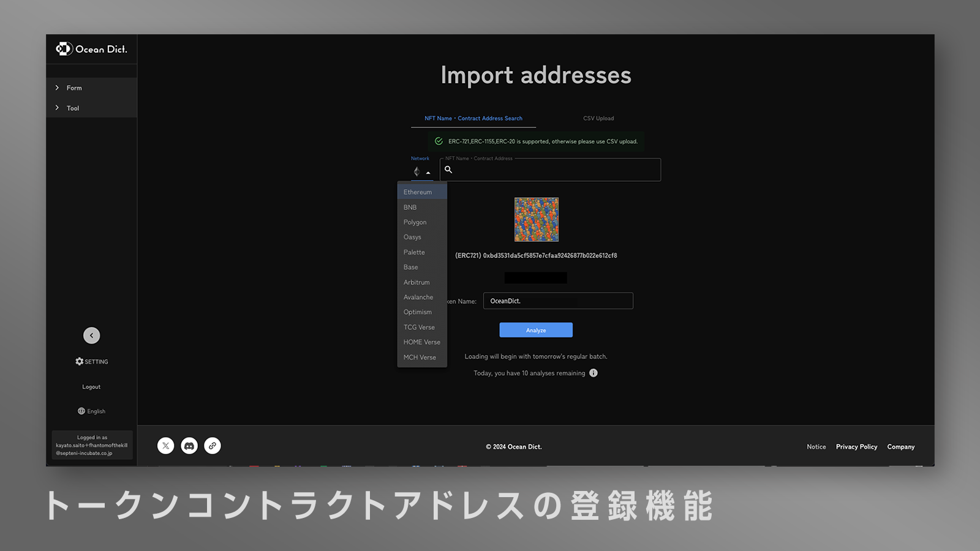Select HOME Verse network option
This screenshot has height=551, width=980.
tap(422, 342)
